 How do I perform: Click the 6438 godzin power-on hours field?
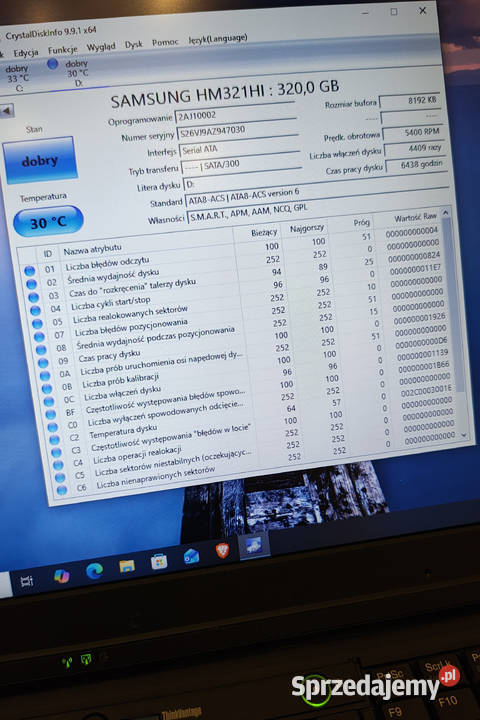point(416,165)
